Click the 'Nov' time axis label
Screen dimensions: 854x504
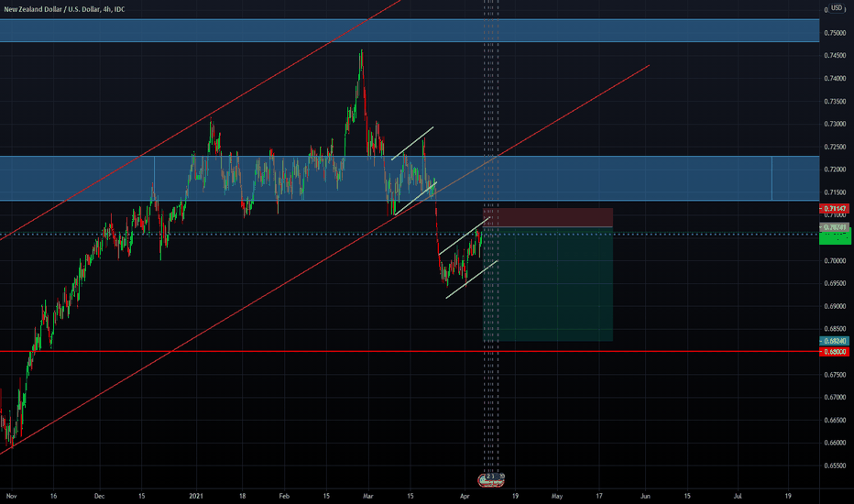(x=11, y=497)
